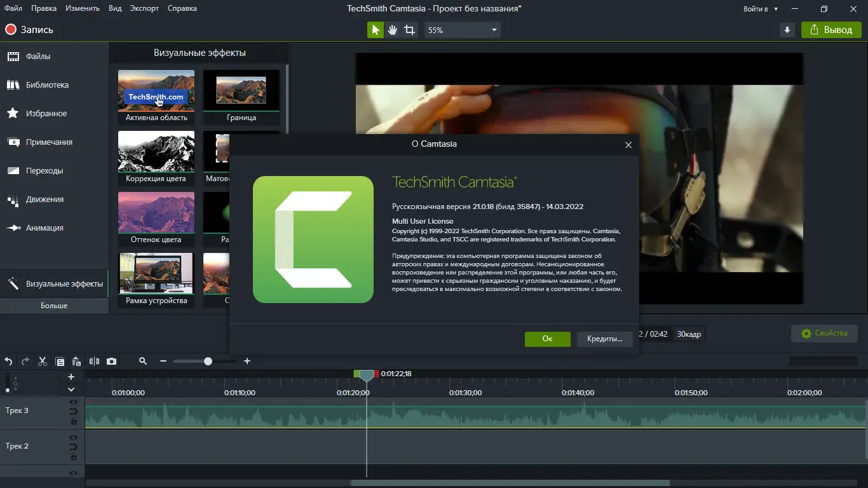Open Кредиты from the about dialog

click(x=604, y=339)
